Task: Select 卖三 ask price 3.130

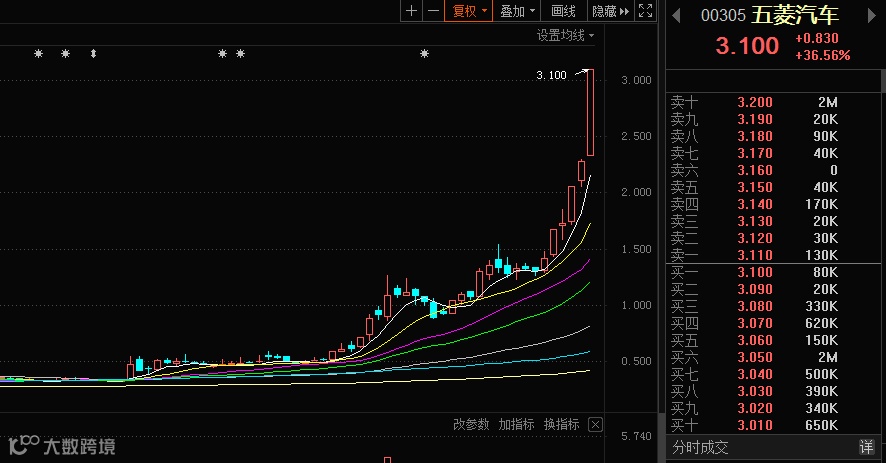Action: click(755, 221)
